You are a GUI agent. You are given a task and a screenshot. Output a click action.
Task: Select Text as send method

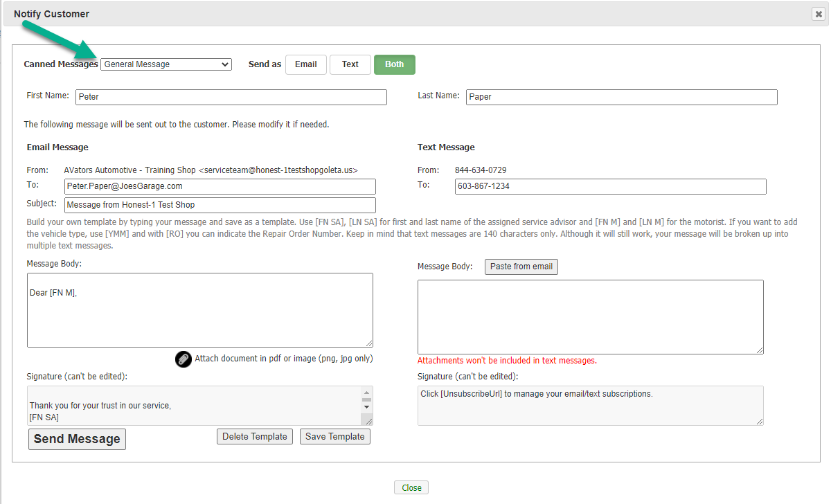(350, 64)
